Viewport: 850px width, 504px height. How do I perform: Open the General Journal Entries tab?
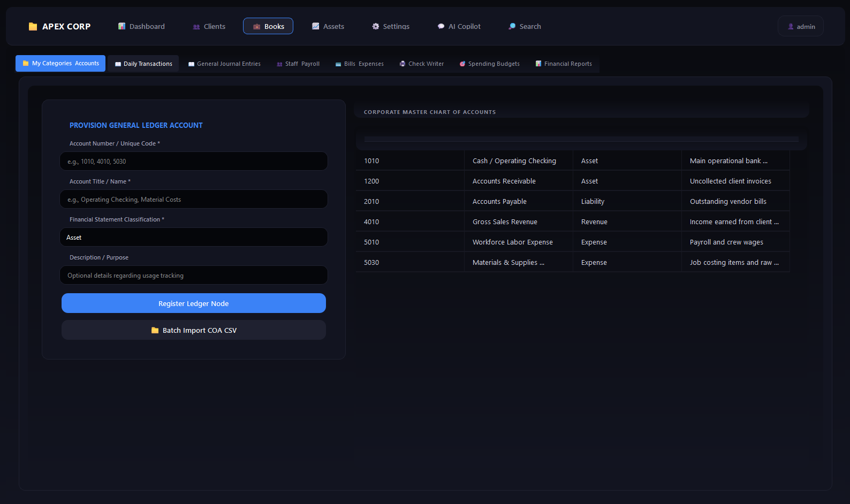pyautogui.click(x=224, y=64)
